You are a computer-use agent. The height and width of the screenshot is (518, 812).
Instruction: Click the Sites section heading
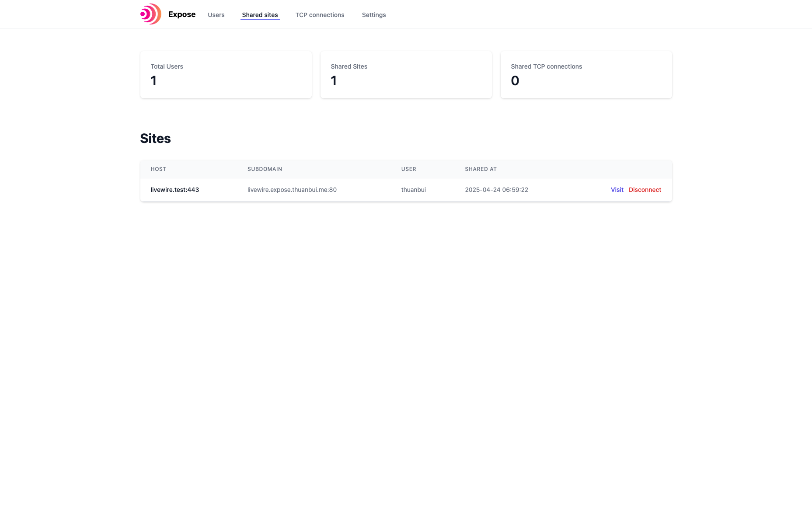[x=155, y=139]
